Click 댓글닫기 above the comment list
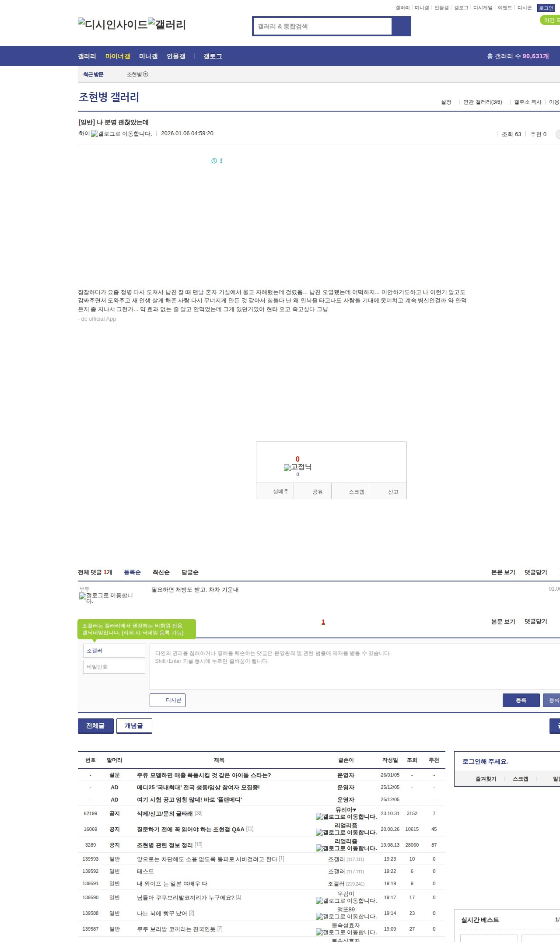This screenshot has width=560, height=942. point(536,572)
